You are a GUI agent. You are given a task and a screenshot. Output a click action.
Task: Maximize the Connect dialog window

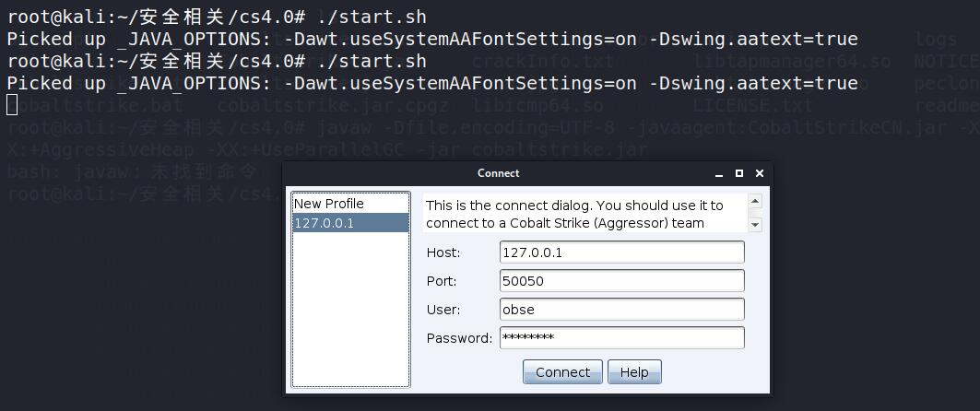[739, 173]
